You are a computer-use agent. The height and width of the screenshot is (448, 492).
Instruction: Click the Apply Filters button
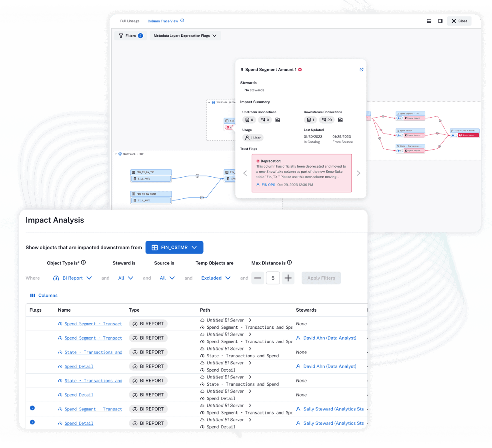coord(321,278)
